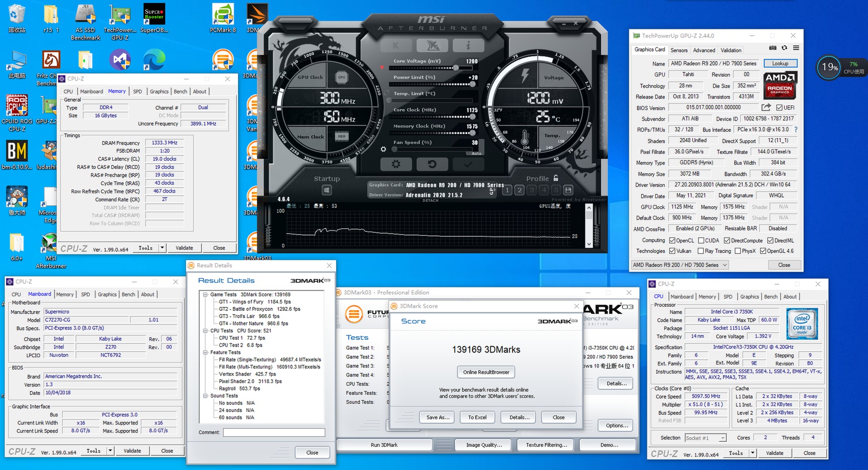The height and width of the screenshot is (470, 868).
Task: Click Afterburner monitoring graph scrollbar
Action: click(589, 226)
